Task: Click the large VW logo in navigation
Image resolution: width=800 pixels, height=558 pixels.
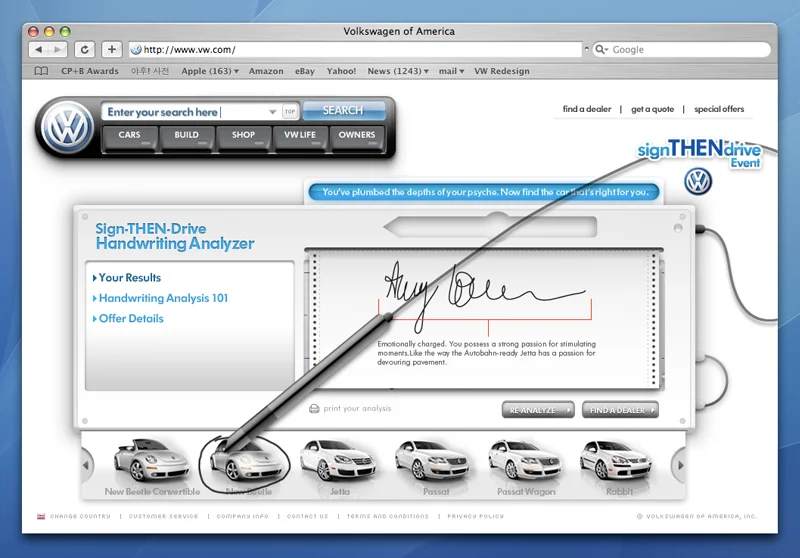Action: tap(67, 128)
